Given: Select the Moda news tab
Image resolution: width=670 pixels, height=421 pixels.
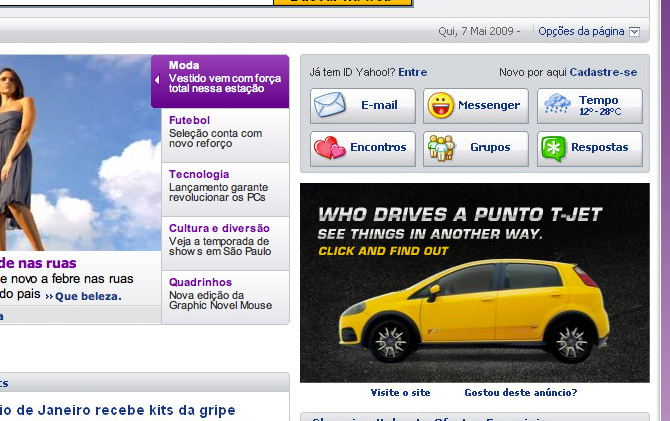Looking at the screenshot, I should click(220, 81).
